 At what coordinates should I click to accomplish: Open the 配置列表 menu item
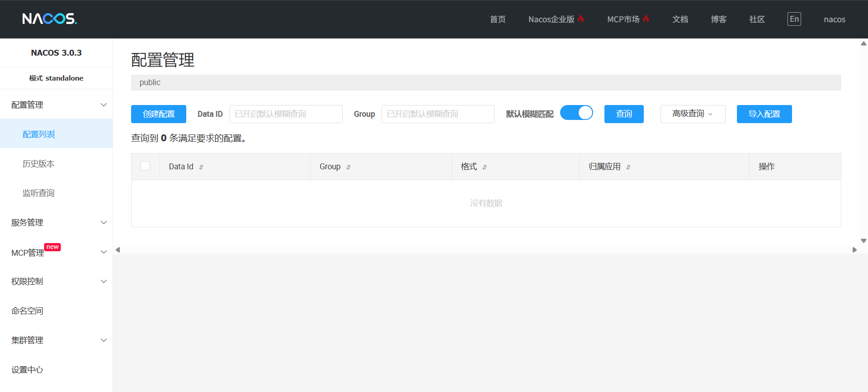pyautogui.click(x=57, y=134)
